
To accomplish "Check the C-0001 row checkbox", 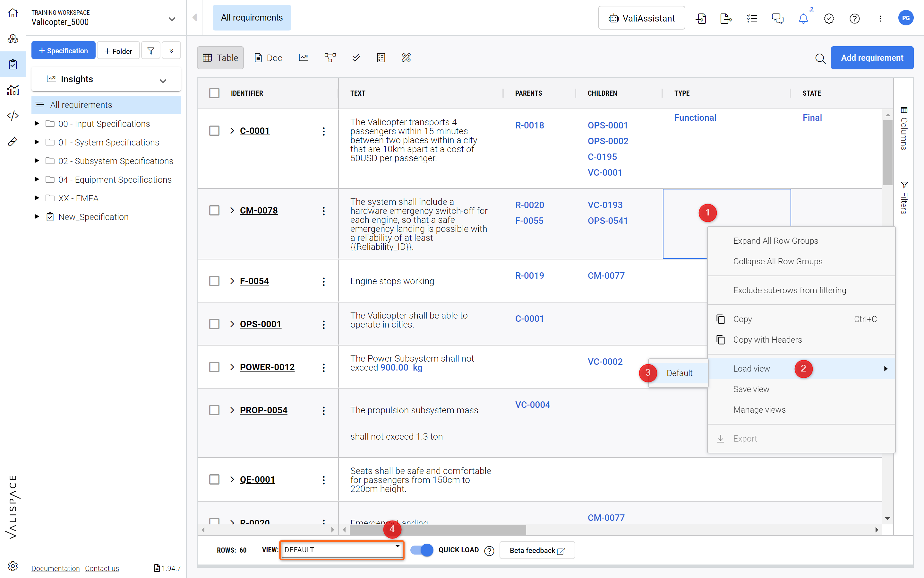I will pyautogui.click(x=214, y=131).
